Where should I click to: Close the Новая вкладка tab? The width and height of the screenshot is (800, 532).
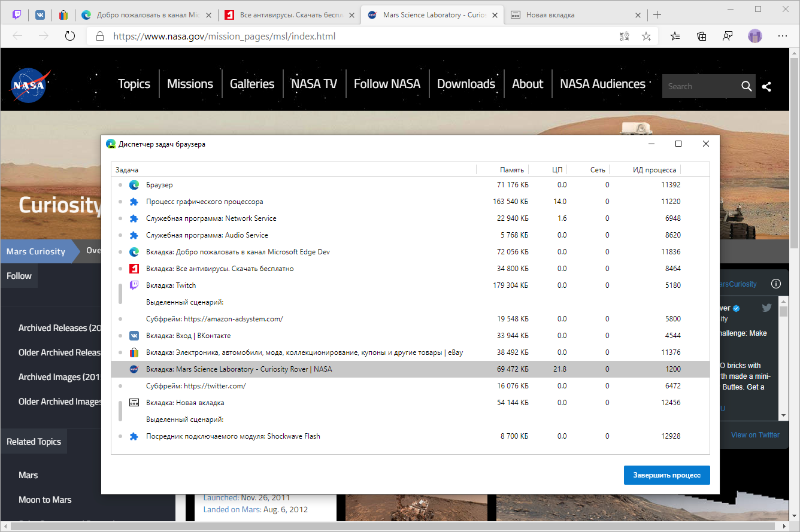pos(637,15)
